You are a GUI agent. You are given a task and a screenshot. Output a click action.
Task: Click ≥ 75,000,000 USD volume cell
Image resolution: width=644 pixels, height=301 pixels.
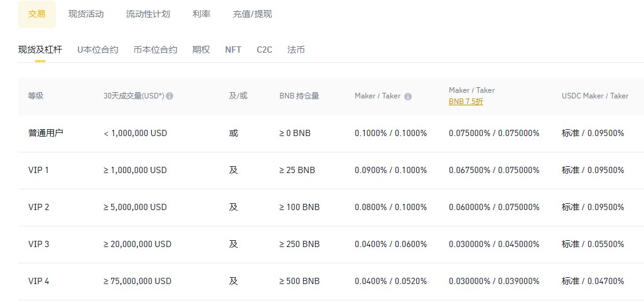click(137, 281)
